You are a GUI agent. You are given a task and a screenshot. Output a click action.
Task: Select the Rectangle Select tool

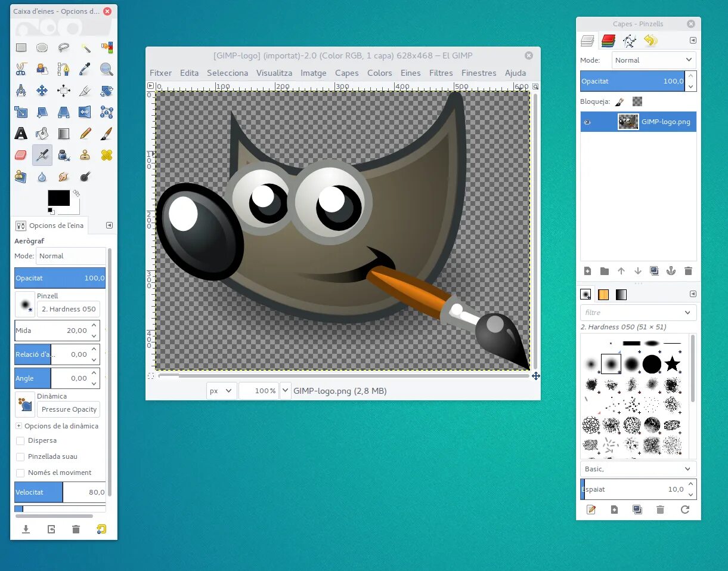point(21,48)
